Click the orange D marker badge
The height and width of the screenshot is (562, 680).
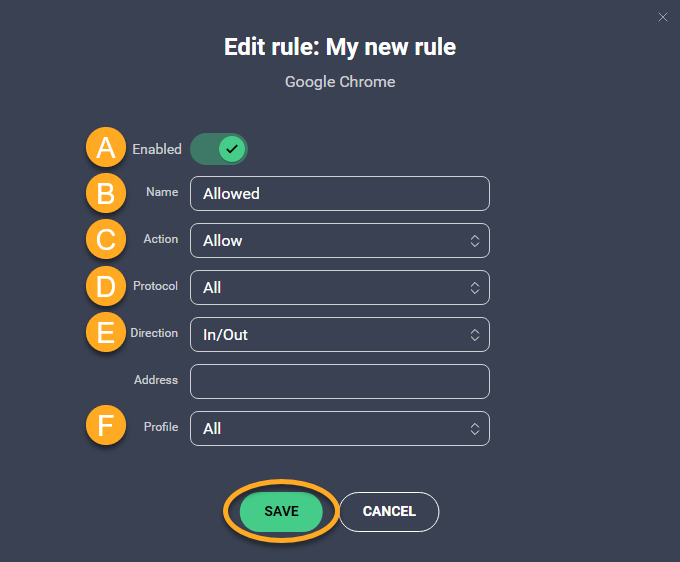[106, 286]
